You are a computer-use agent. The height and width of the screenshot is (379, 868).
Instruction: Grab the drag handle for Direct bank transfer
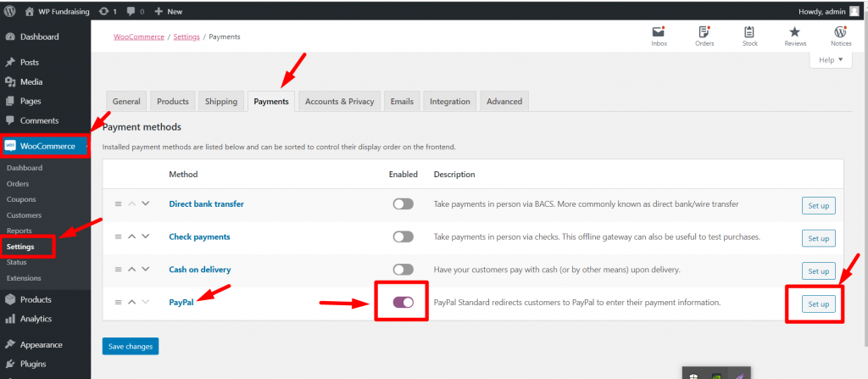click(118, 203)
